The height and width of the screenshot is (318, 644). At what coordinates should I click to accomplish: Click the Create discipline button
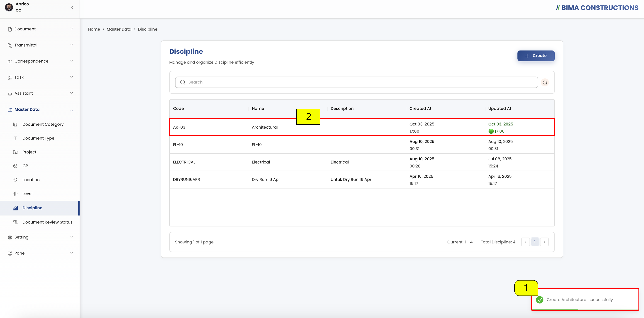[x=536, y=56]
